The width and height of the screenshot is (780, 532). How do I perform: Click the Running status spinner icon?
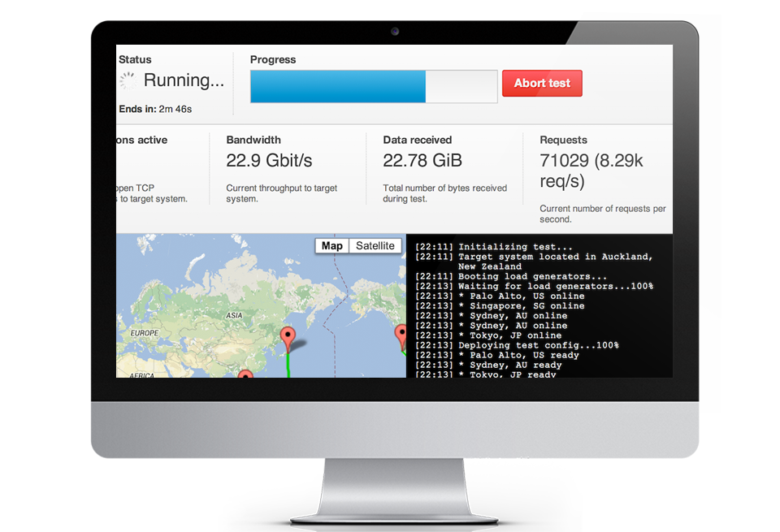128,80
